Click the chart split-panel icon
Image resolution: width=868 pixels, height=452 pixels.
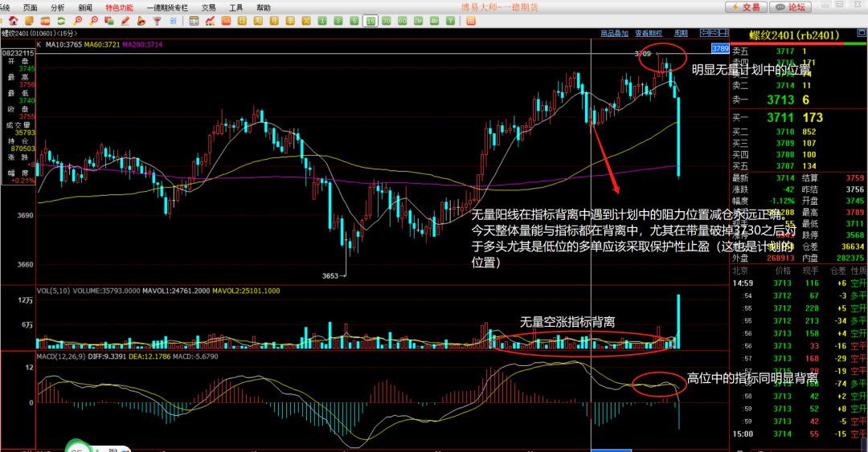(x=723, y=33)
